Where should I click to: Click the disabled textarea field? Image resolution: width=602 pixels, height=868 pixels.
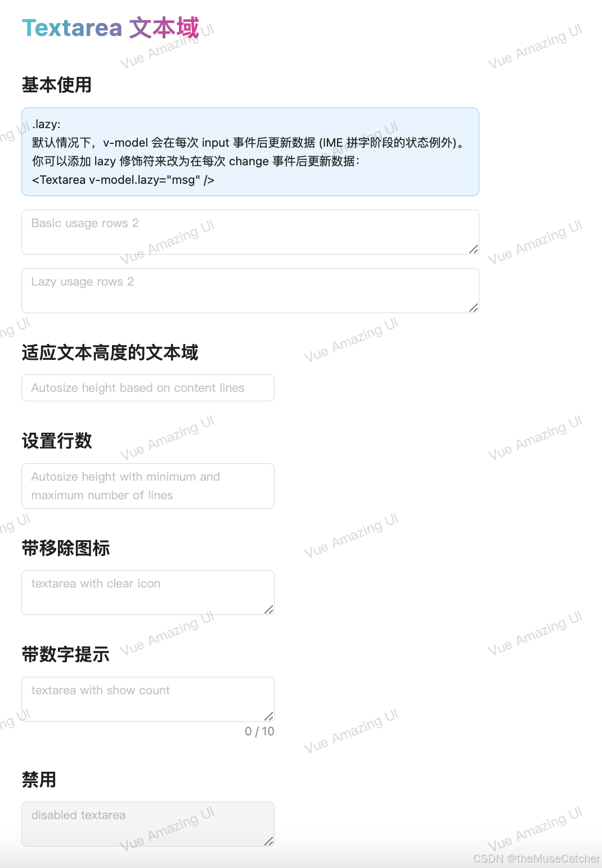point(148,824)
